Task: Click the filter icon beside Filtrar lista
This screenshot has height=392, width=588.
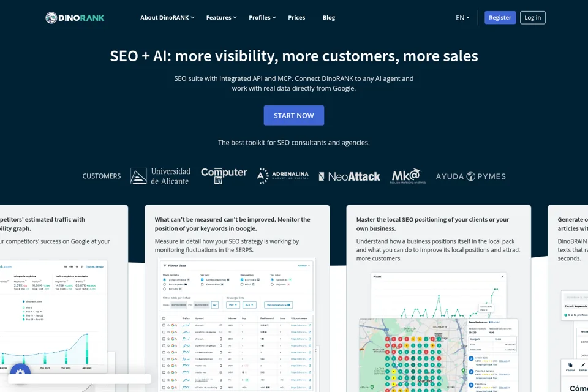Action: pos(165,266)
